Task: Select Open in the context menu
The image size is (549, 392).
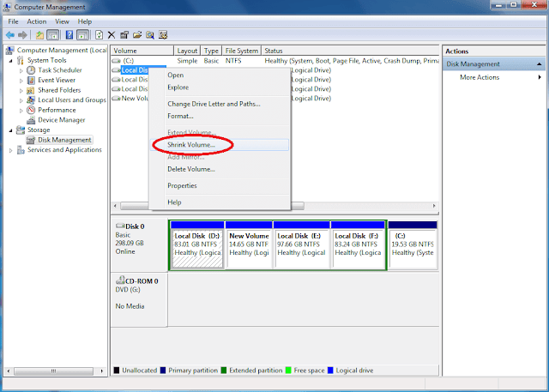Action: click(x=220, y=75)
